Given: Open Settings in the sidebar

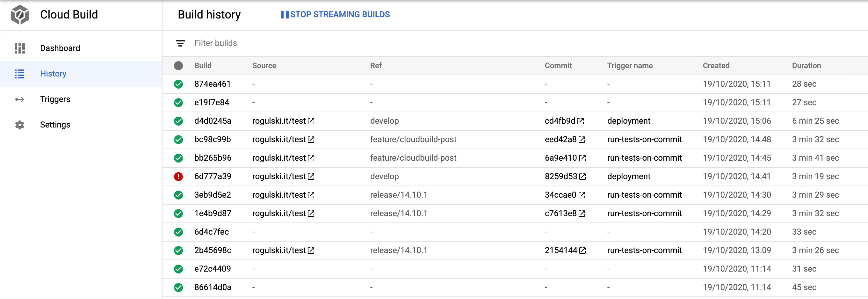Looking at the screenshot, I should pyautogui.click(x=81, y=125).
